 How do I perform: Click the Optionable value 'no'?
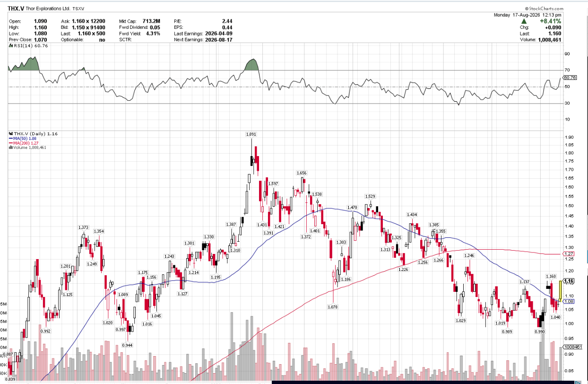102,40
